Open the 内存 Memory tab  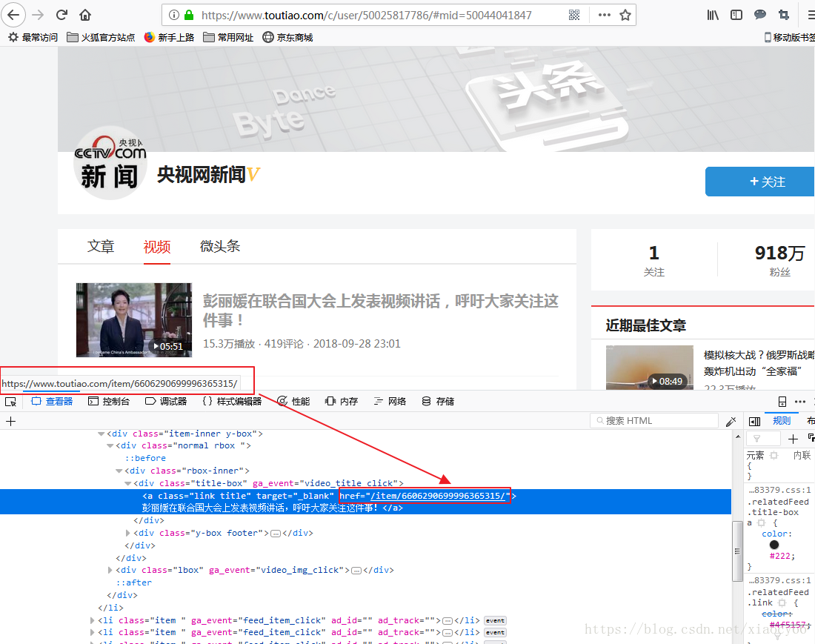click(x=342, y=401)
